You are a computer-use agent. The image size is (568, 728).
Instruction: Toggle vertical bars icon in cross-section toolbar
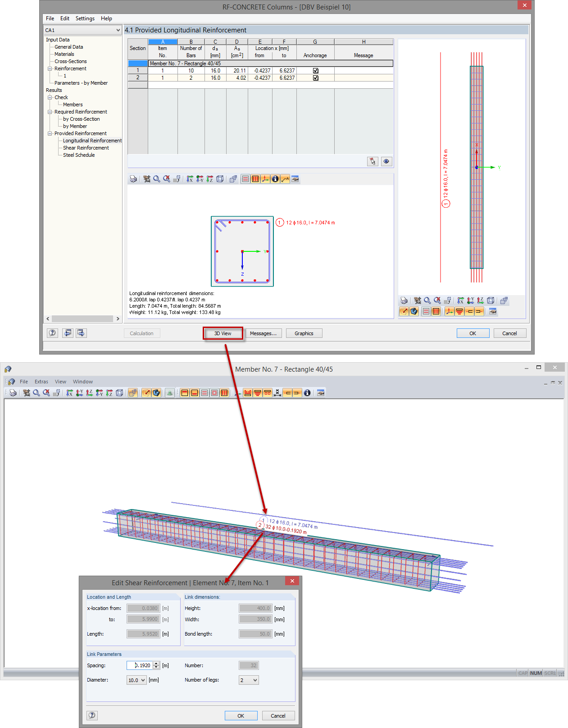(x=255, y=179)
